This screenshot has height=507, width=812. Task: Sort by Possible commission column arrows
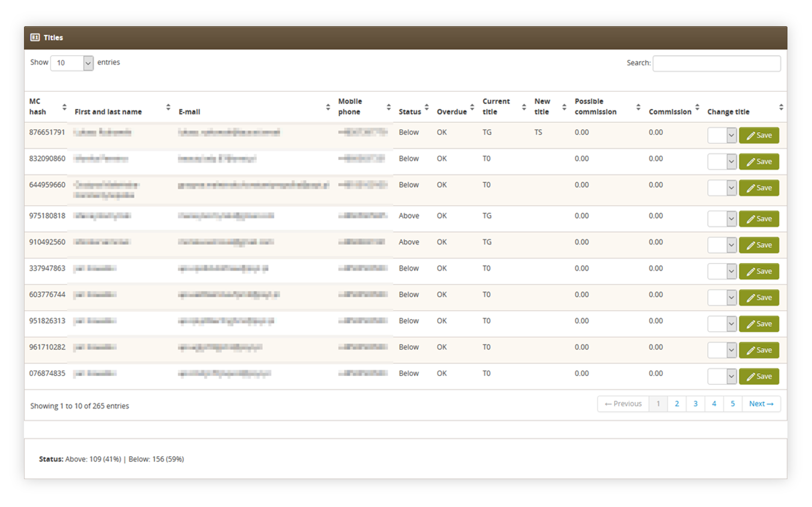click(638, 107)
